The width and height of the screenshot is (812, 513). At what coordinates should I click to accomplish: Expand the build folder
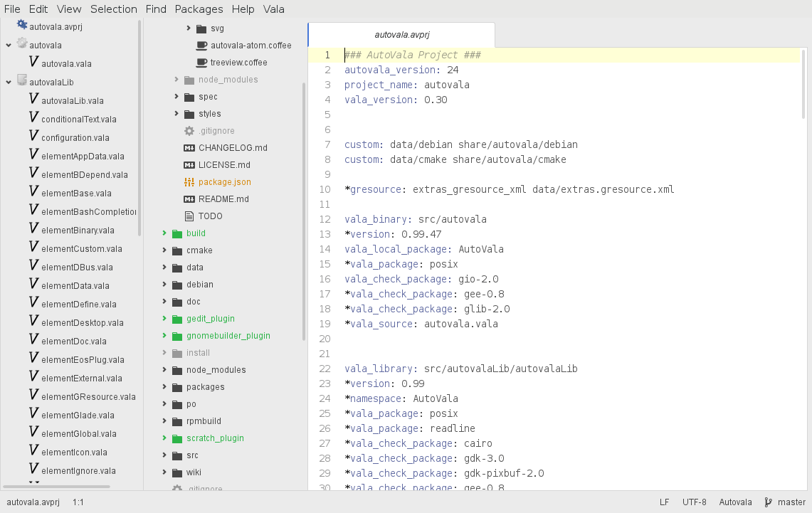164,233
